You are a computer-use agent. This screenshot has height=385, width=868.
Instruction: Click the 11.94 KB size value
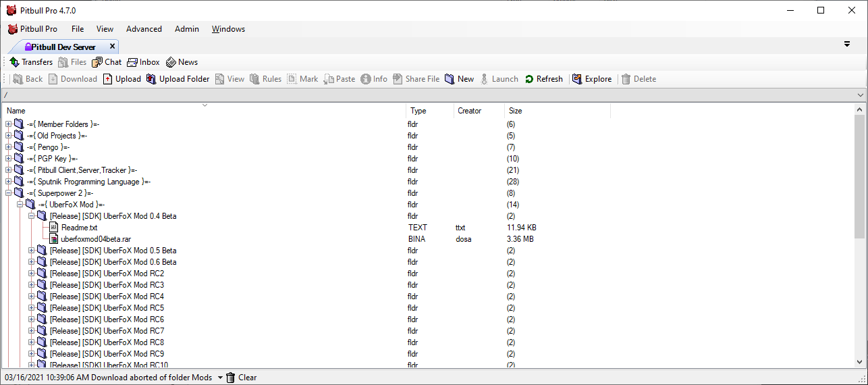point(521,228)
